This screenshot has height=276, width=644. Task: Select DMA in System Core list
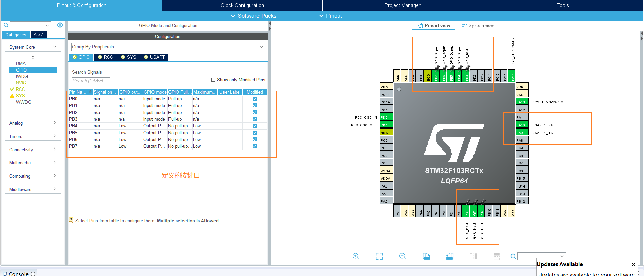point(21,63)
